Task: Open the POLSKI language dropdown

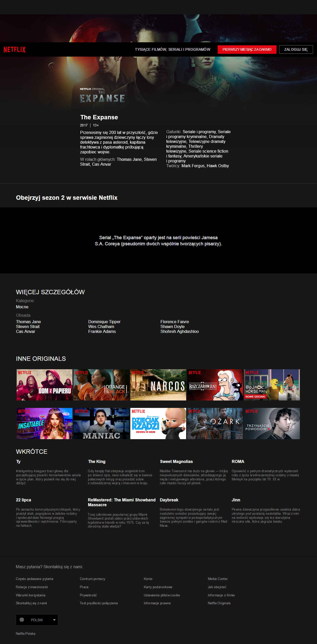Action: pos(37,620)
